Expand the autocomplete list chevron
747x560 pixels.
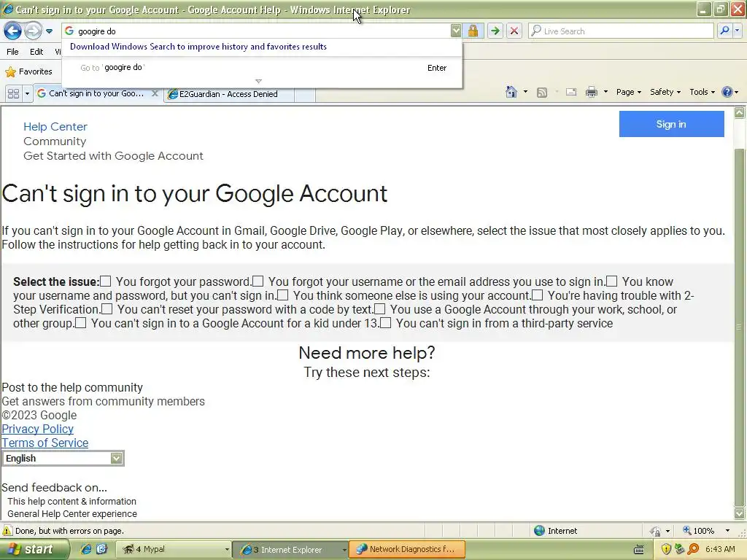click(259, 82)
